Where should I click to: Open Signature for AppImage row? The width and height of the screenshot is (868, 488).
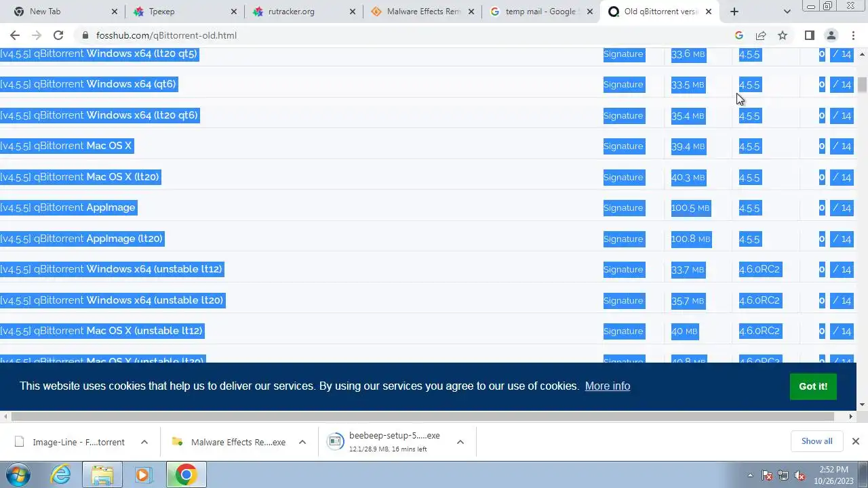pos(623,208)
